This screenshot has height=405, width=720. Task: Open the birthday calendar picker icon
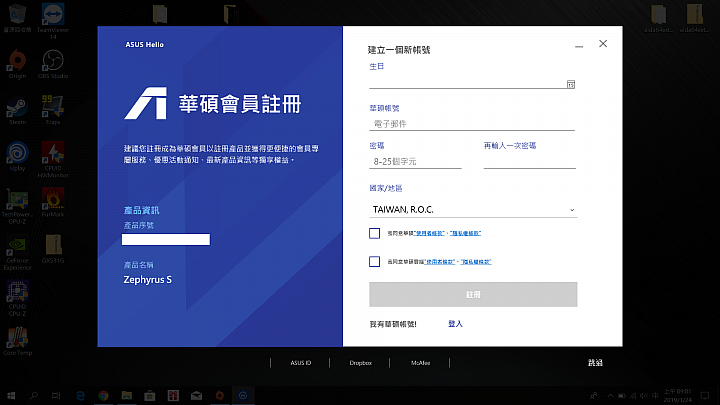[x=570, y=84]
